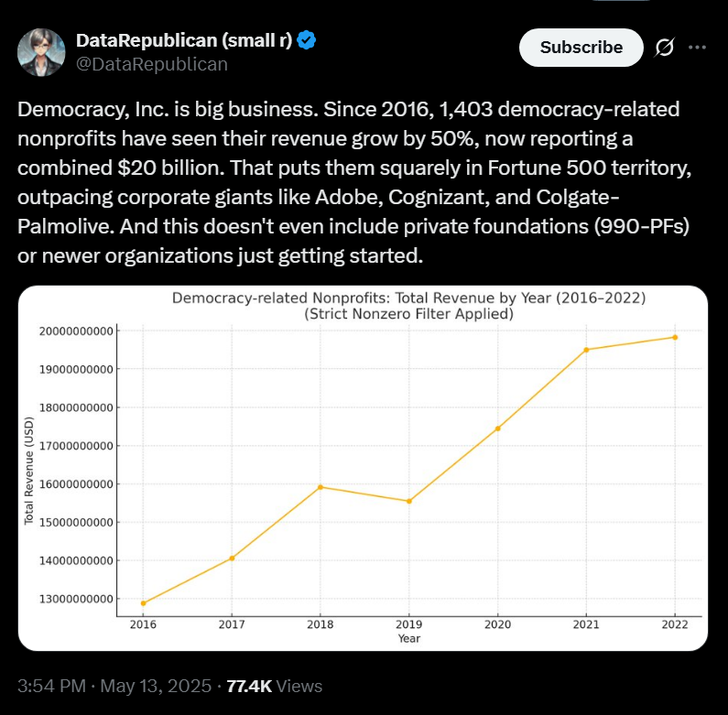Click the 2022 peak data point

point(675,338)
